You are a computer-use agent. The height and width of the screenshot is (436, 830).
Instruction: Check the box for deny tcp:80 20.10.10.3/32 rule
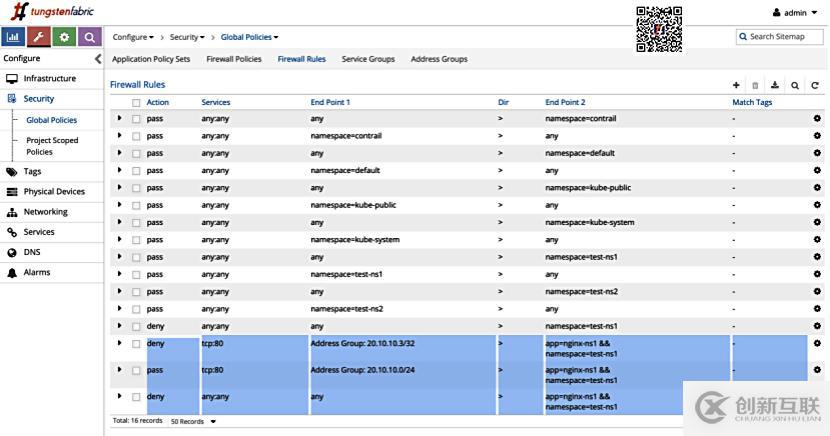point(136,344)
